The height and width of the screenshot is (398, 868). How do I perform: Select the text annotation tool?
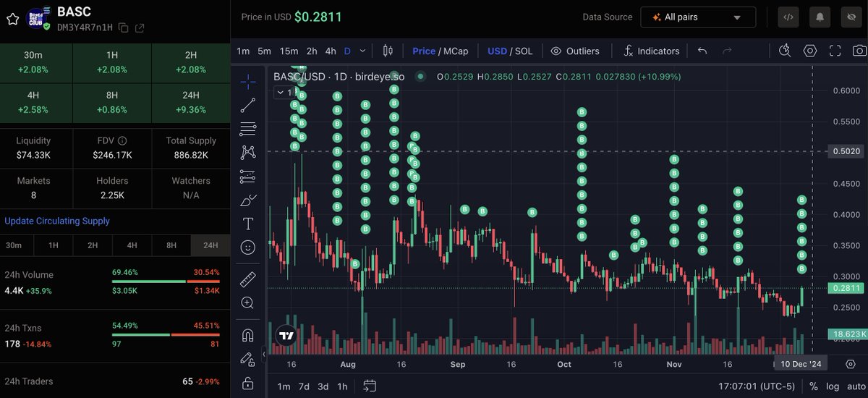click(x=247, y=223)
